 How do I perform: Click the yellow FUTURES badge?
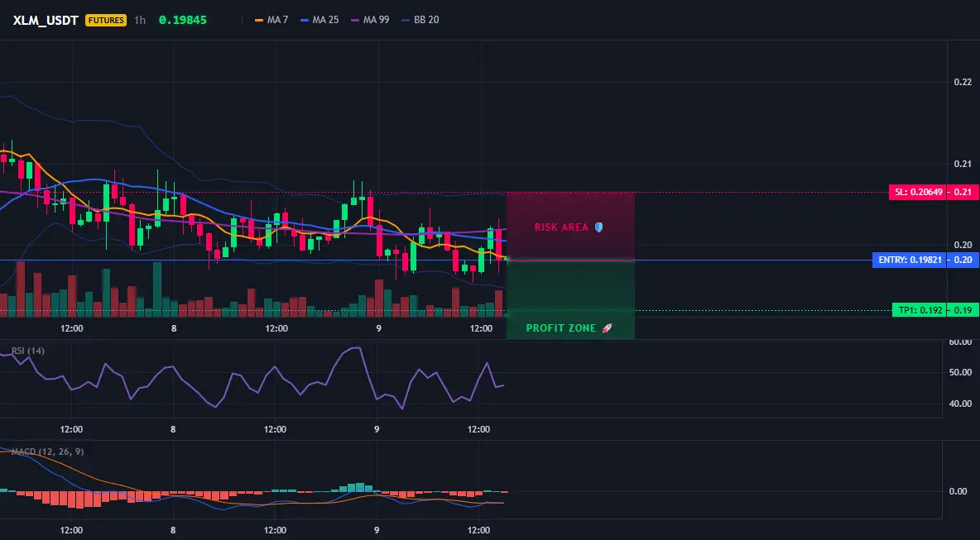tap(106, 20)
